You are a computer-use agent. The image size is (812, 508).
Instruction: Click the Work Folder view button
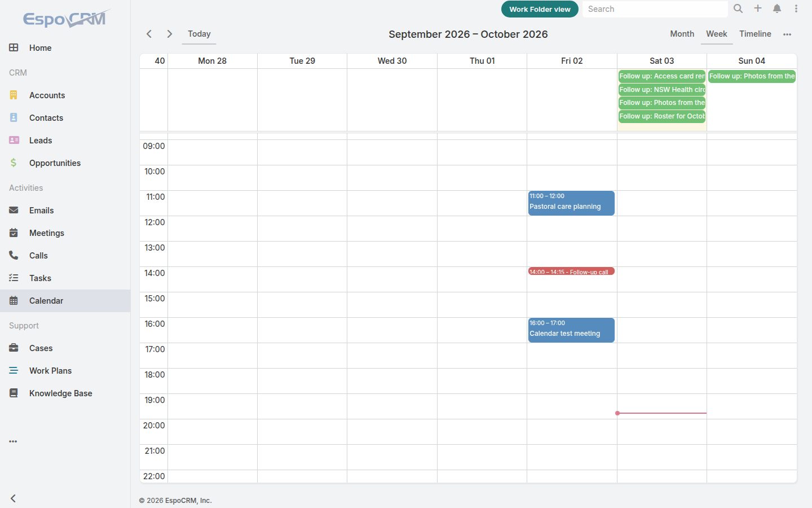click(x=540, y=9)
